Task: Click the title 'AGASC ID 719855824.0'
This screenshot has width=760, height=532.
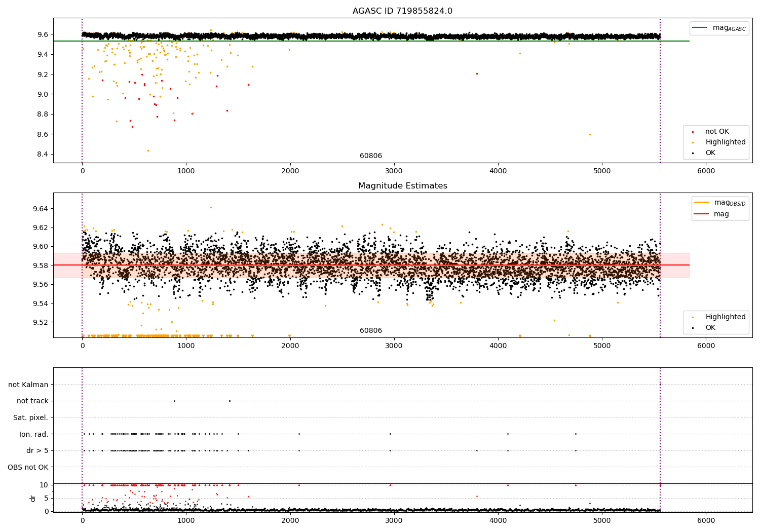Action: 402,11
